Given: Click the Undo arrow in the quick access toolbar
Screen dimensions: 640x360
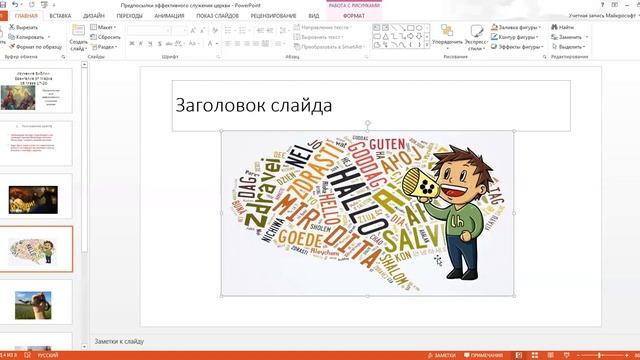Looking at the screenshot, I should coord(15,4).
